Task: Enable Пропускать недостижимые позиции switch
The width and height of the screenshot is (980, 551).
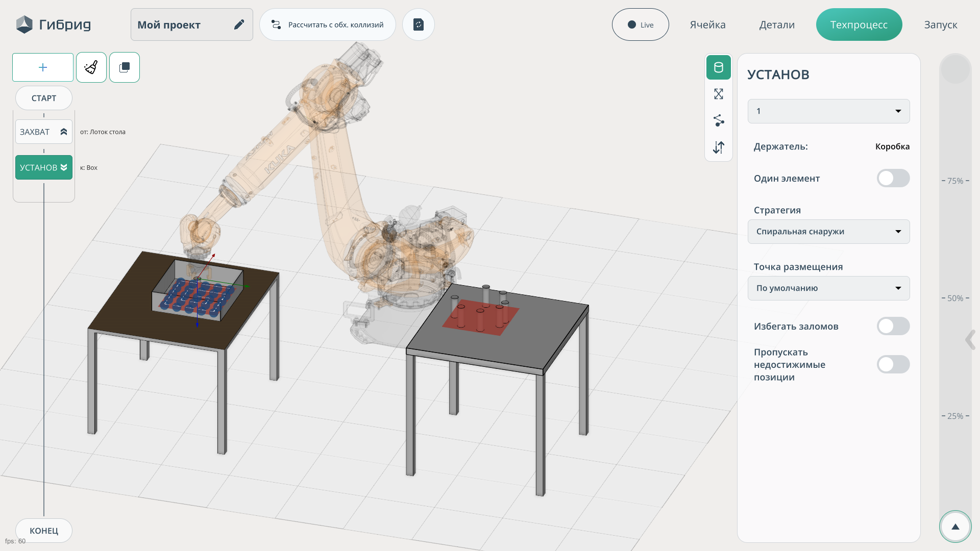Action: [893, 365]
